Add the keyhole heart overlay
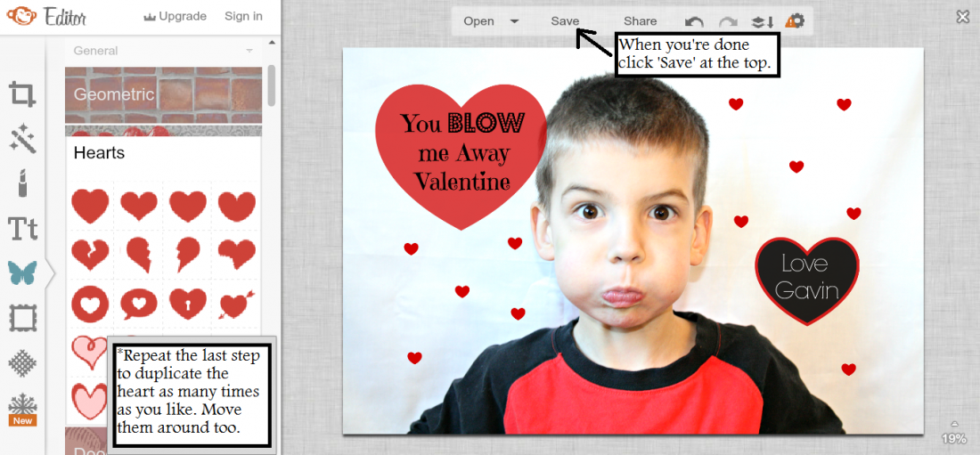Screen dimensions: 980x455 tap(187, 303)
